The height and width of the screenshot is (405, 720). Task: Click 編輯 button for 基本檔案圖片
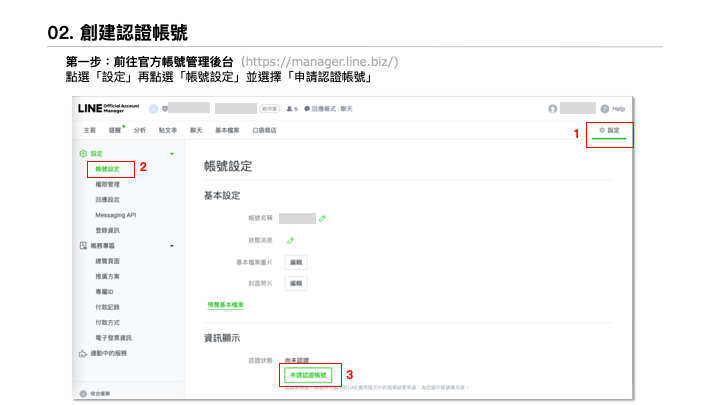(295, 262)
